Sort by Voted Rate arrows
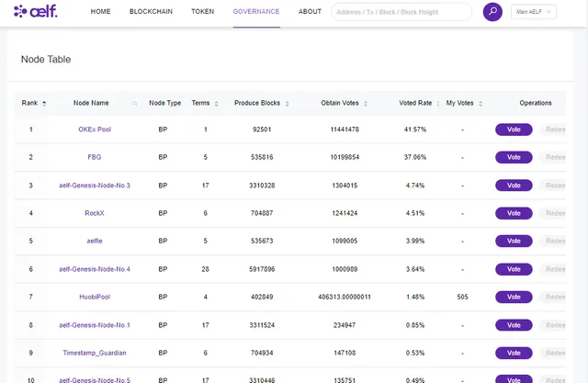This screenshot has width=588, height=383. pos(438,104)
